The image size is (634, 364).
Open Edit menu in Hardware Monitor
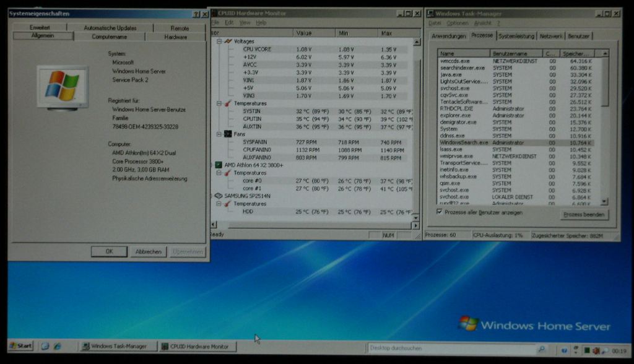point(229,22)
